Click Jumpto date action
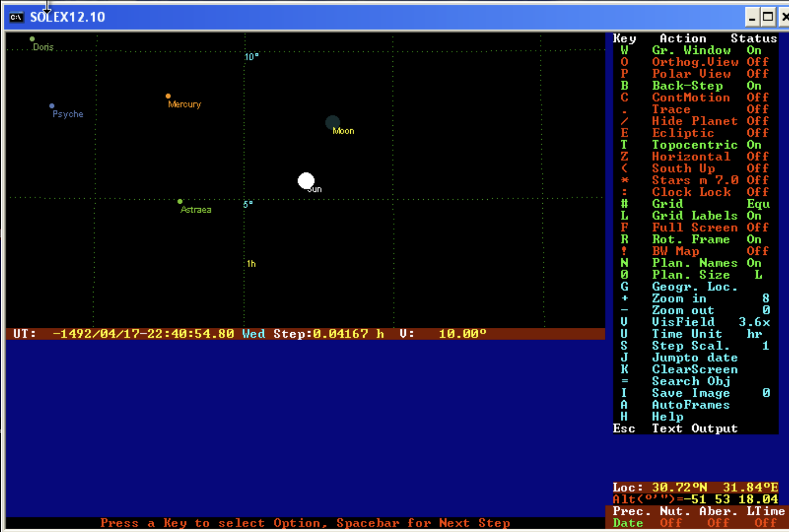 click(694, 357)
